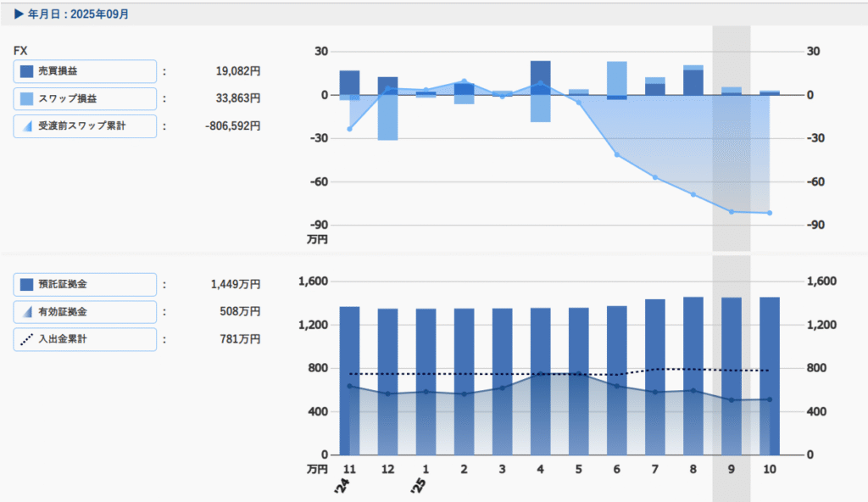This screenshot has width=868, height=502.
Task: Click the 受渡前スワップ累計 legend button
Action: [x=85, y=126]
